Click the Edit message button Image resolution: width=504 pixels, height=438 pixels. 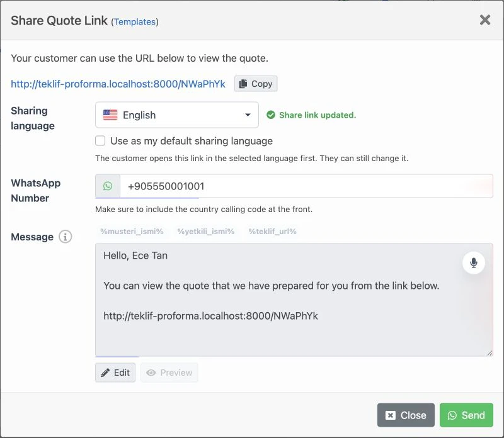115,373
